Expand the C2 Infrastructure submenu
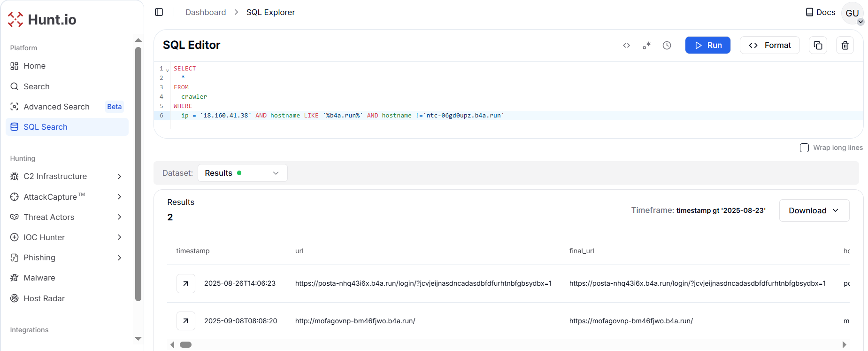868x351 pixels. [x=119, y=176]
